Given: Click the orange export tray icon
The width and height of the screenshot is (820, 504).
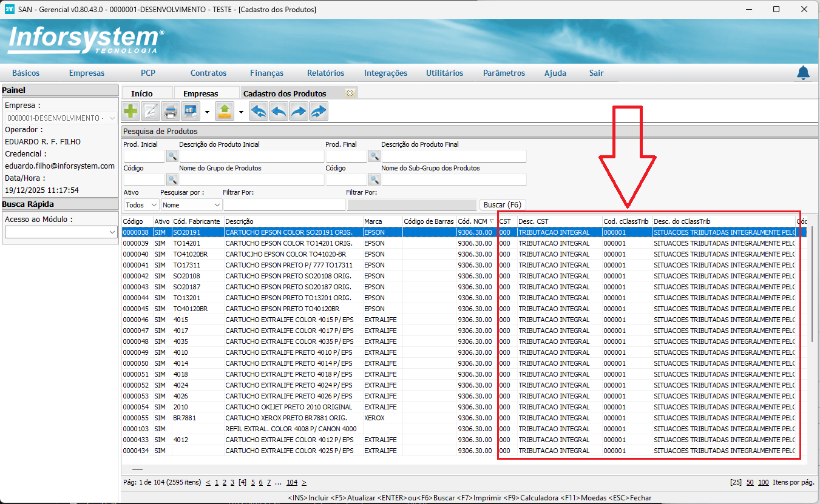Looking at the screenshot, I should click(225, 112).
